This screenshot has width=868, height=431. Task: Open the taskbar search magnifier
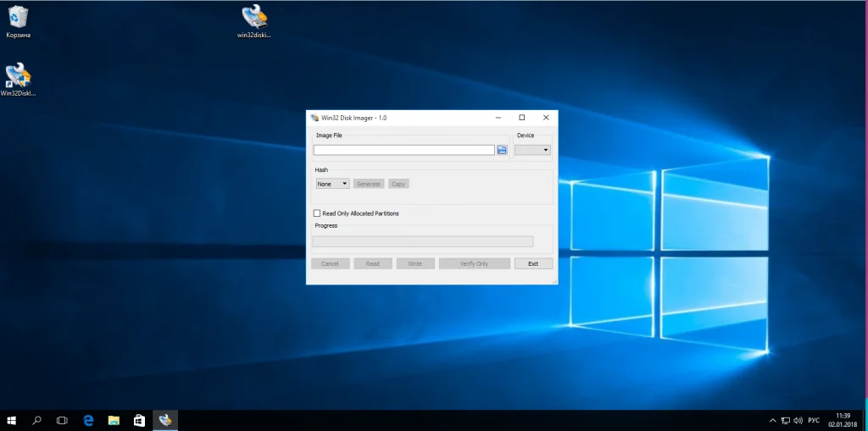click(x=36, y=420)
